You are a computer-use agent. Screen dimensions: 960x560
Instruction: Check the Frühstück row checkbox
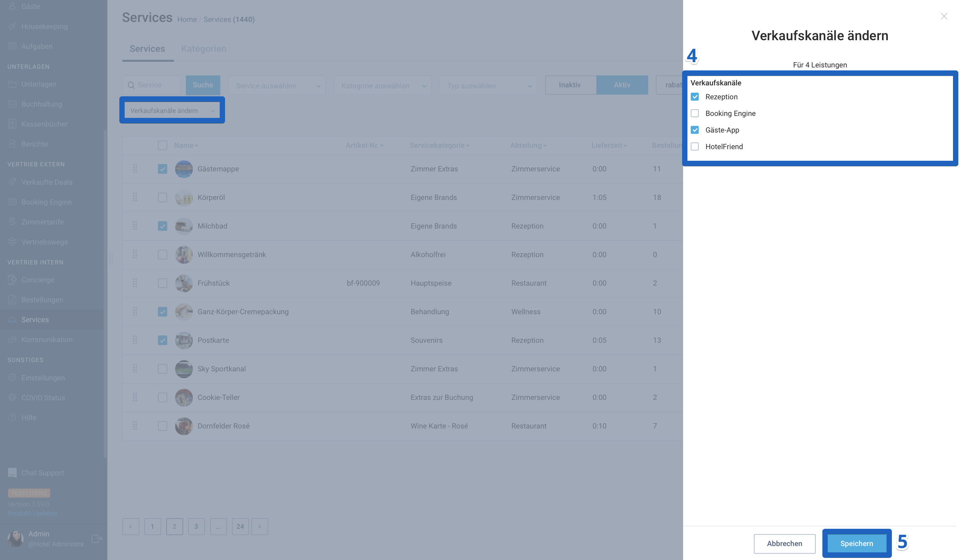click(162, 283)
